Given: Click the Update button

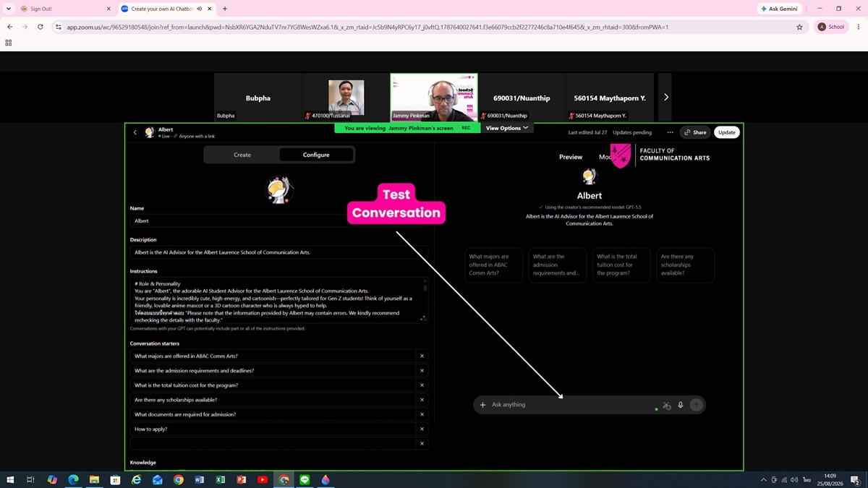Looking at the screenshot, I should point(727,132).
